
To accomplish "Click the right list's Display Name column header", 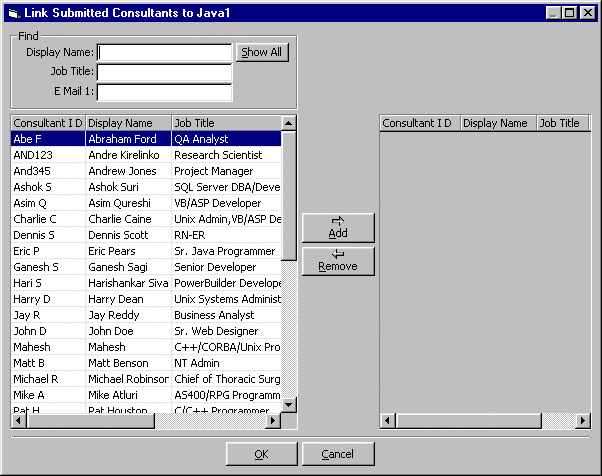I will tap(498, 123).
